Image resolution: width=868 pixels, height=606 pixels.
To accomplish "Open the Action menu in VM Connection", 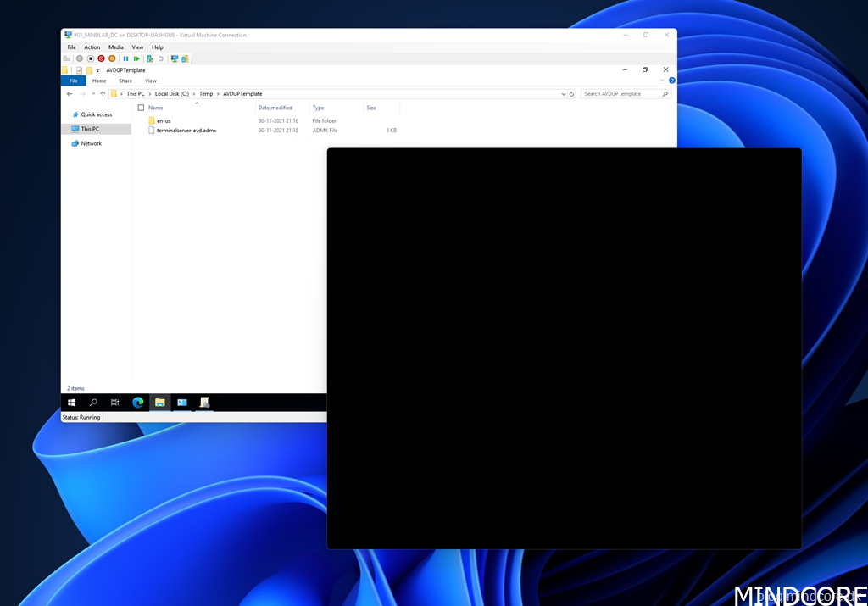I will pyautogui.click(x=92, y=47).
